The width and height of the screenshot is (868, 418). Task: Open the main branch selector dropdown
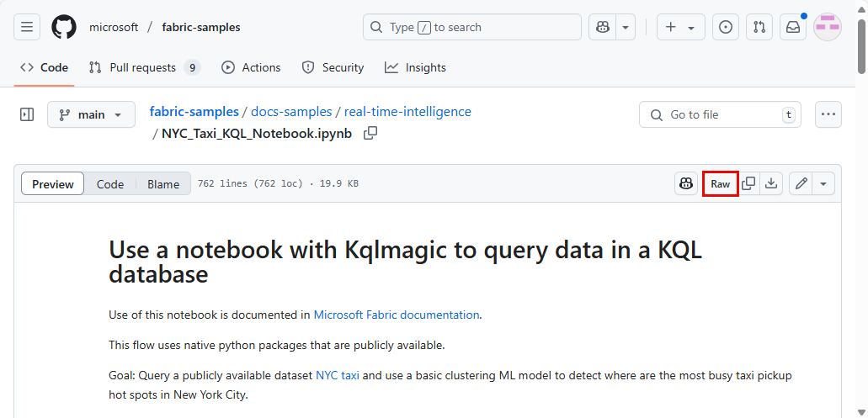click(x=91, y=114)
